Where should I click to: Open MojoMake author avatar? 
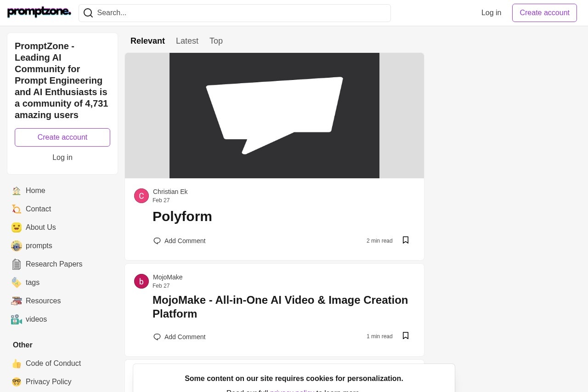[141, 281]
